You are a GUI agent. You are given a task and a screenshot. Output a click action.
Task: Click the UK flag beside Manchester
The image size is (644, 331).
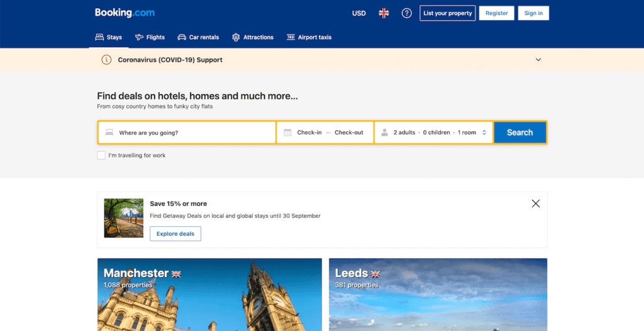(176, 274)
